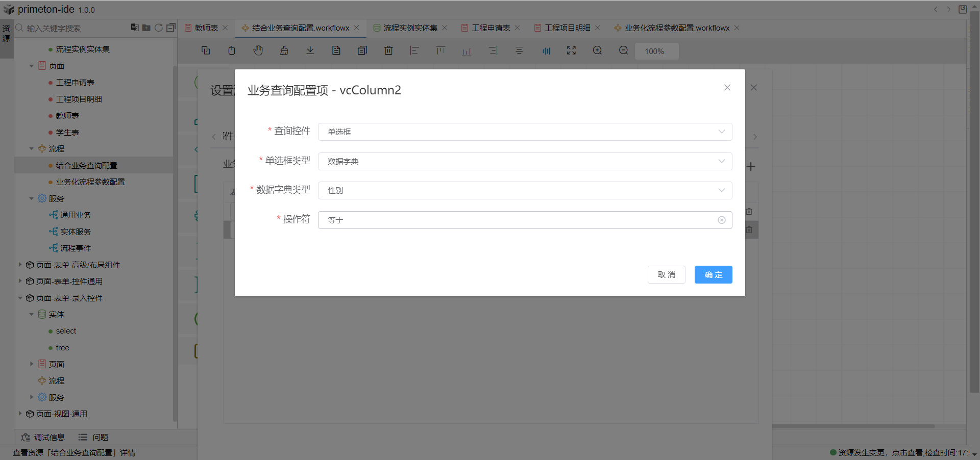980x460 pixels.
Task: Click the trash delete icon in toolbar
Action: pyautogui.click(x=388, y=50)
